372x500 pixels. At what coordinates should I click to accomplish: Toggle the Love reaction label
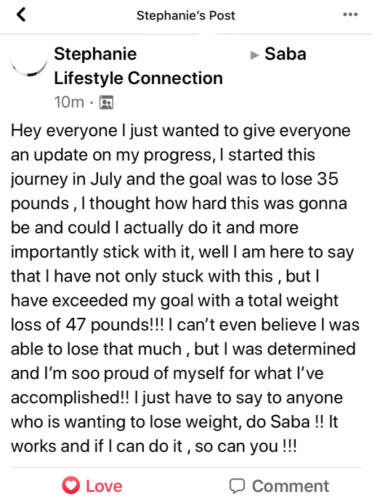pyautogui.click(x=104, y=486)
